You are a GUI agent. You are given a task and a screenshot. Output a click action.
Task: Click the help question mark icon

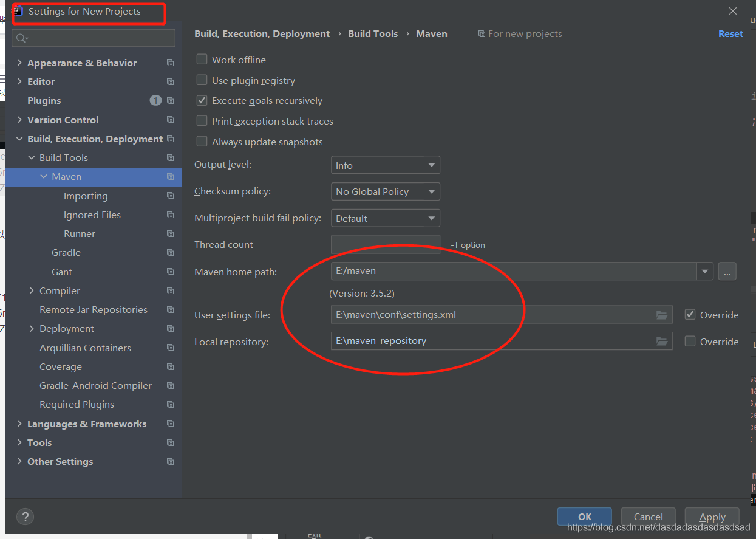tap(25, 516)
